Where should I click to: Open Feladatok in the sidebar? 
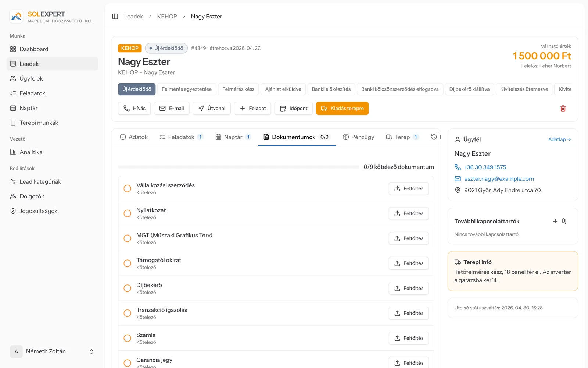tap(52, 93)
